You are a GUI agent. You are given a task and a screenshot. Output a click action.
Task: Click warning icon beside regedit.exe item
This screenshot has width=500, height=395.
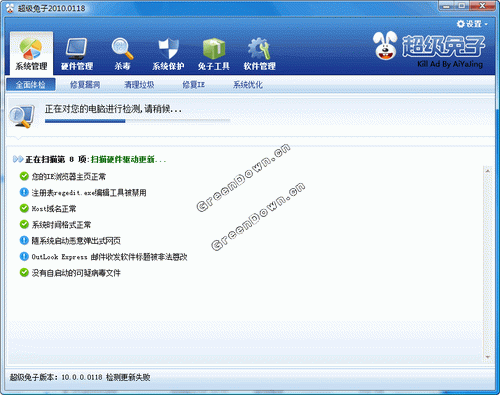coord(24,192)
